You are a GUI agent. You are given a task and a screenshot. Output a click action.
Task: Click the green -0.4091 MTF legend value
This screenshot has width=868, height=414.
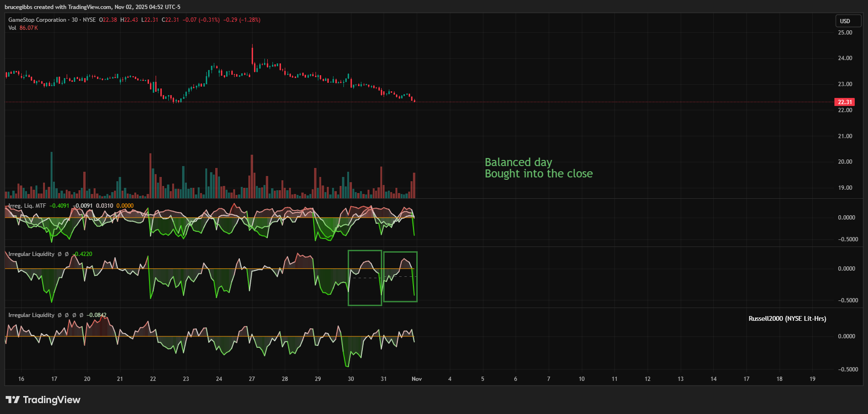(60, 206)
